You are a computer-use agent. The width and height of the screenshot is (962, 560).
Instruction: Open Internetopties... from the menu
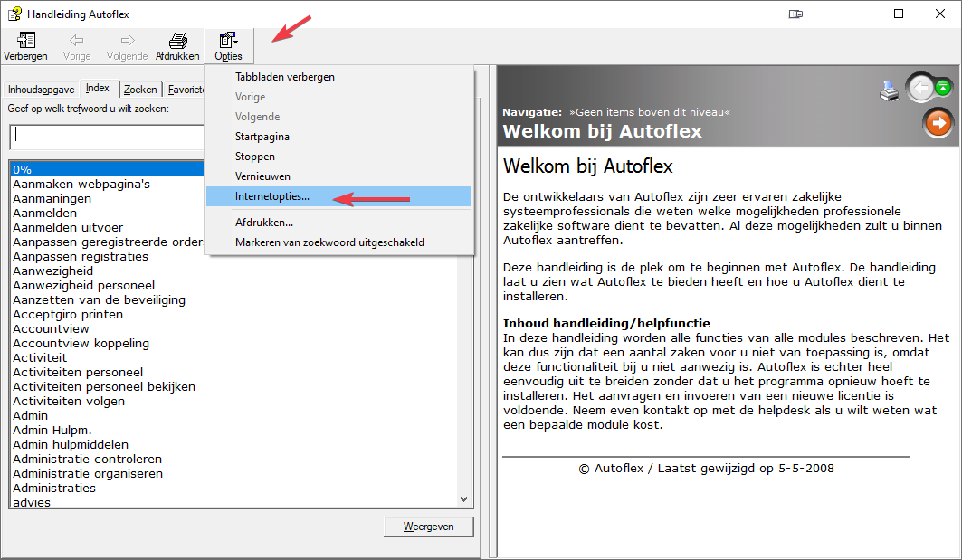point(338,196)
